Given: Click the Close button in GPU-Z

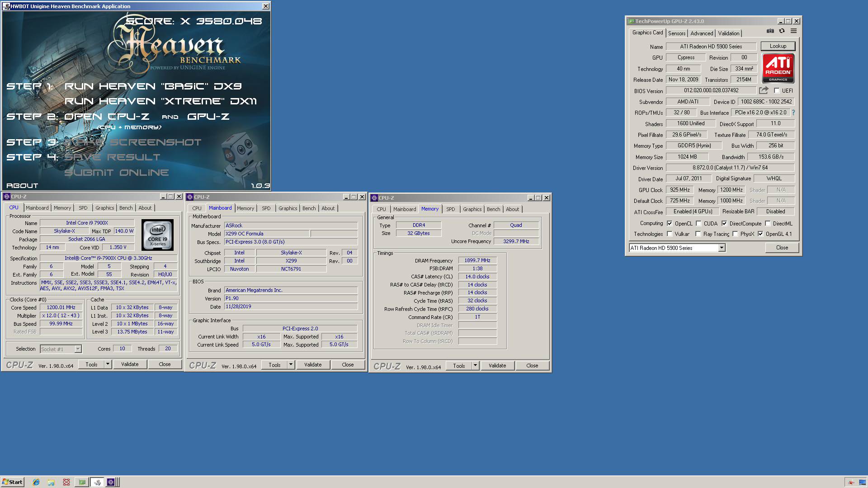Looking at the screenshot, I should (782, 248).
